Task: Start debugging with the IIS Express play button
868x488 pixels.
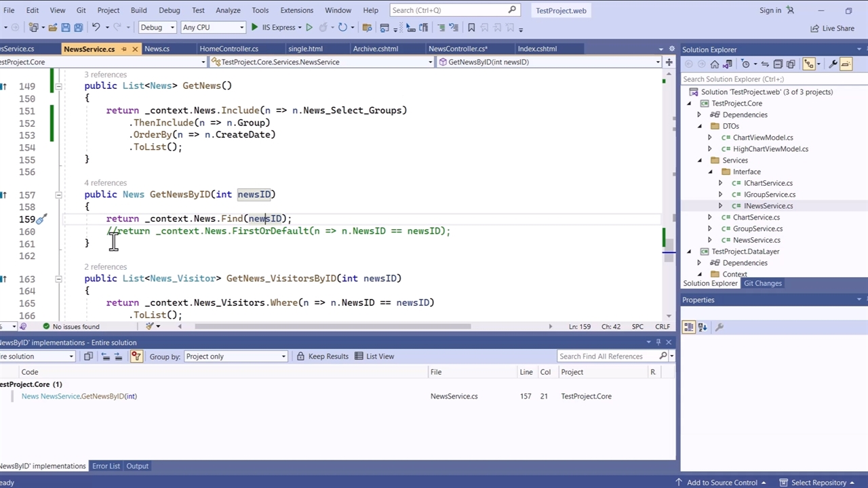Action: pos(255,28)
